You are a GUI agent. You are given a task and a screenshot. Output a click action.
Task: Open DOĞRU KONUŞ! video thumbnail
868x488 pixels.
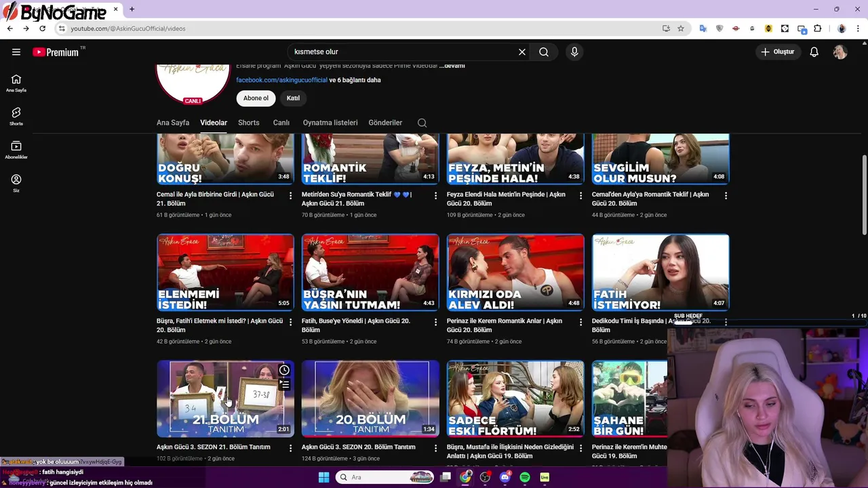[x=225, y=159]
